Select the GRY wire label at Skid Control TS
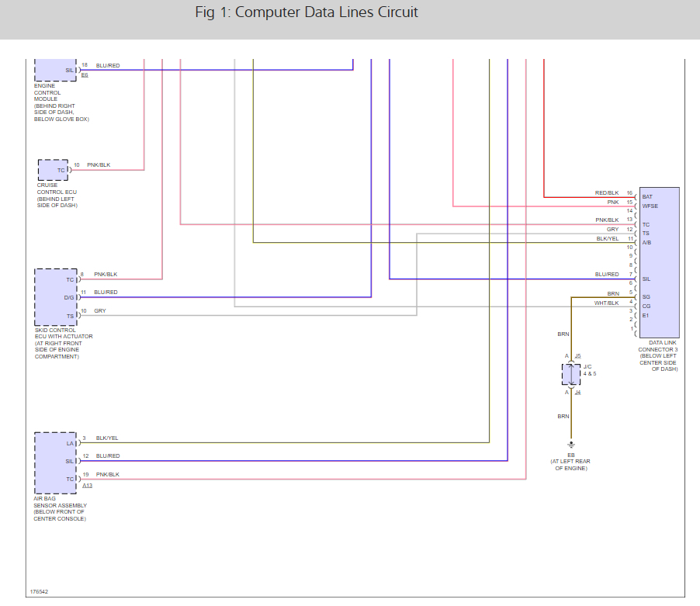700x606 pixels. [100, 310]
